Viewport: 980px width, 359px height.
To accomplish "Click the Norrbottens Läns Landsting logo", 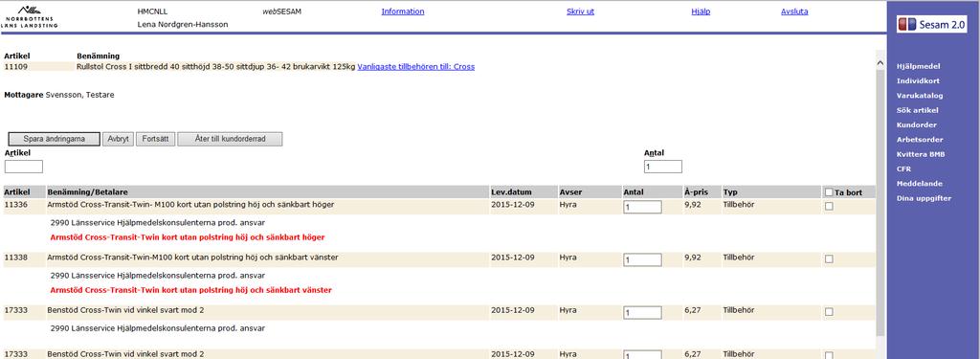I will pos(30,17).
